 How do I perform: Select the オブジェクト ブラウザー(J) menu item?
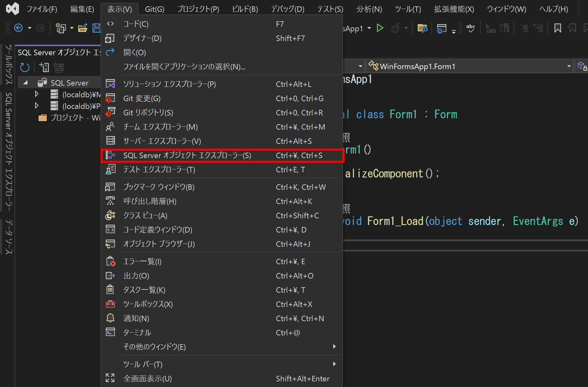[222, 244]
